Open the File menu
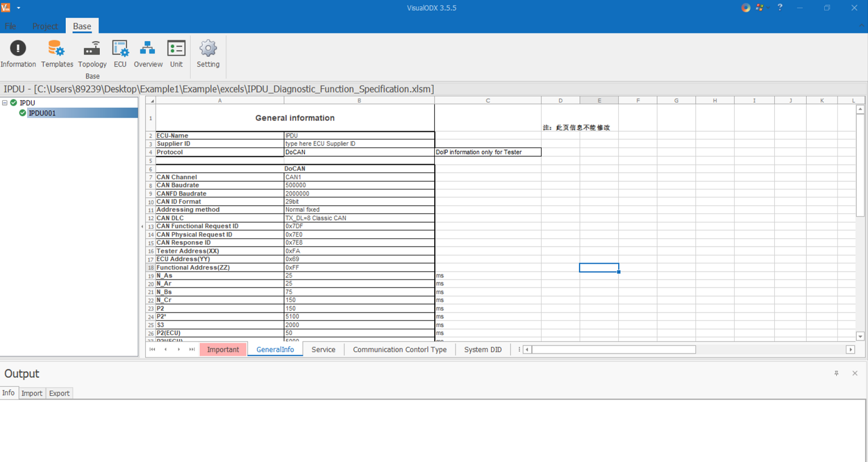 (x=10, y=26)
